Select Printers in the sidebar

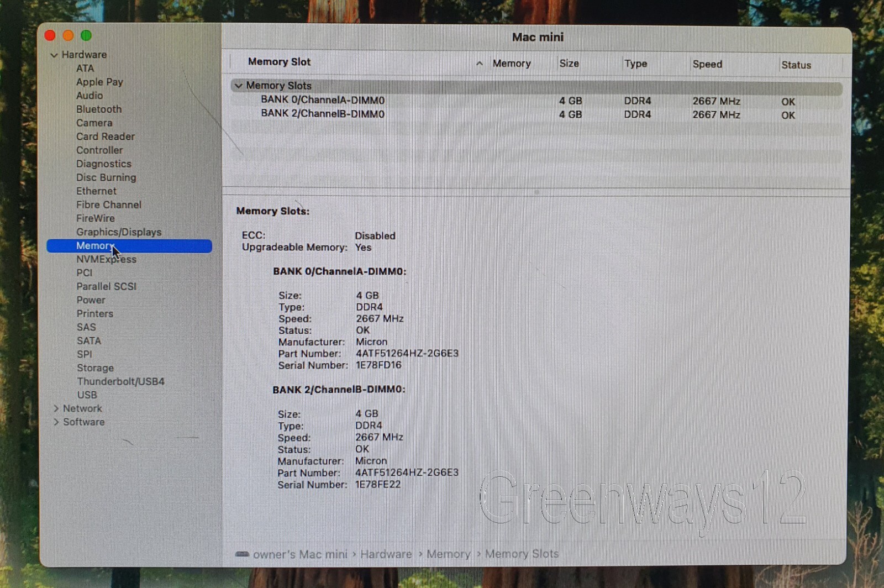point(94,314)
